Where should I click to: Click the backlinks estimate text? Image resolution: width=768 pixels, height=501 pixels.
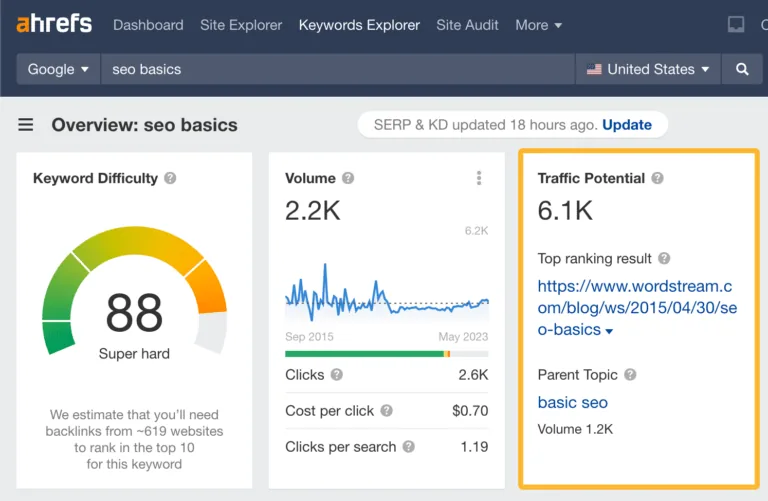pos(134,439)
